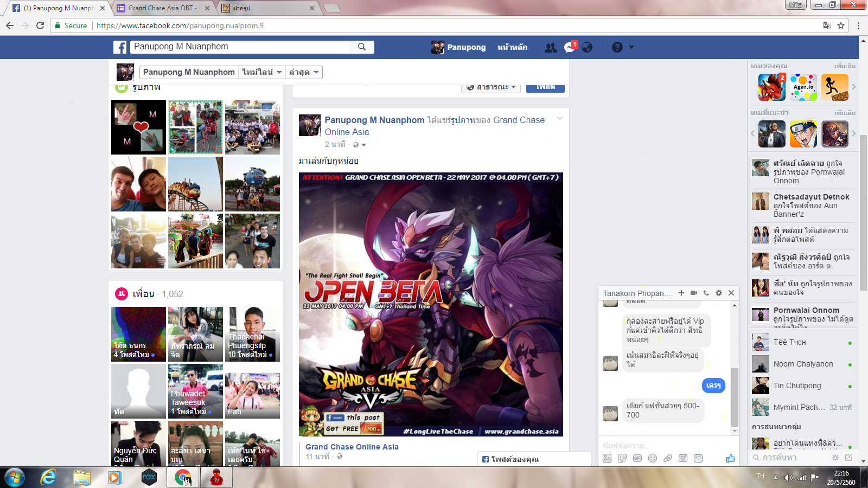Switch to the ฝากรูป browser tab
The width and height of the screenshot is (868, 488).
pos(269,8)
